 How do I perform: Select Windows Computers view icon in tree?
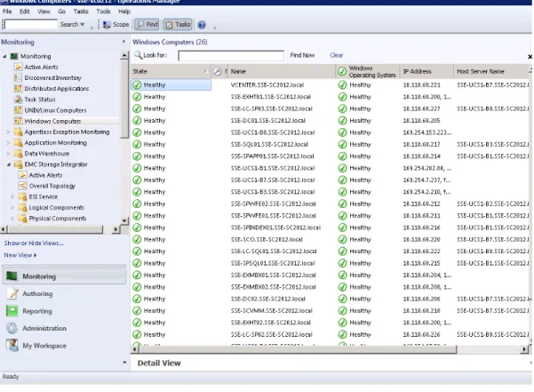[x=18, y=121]
